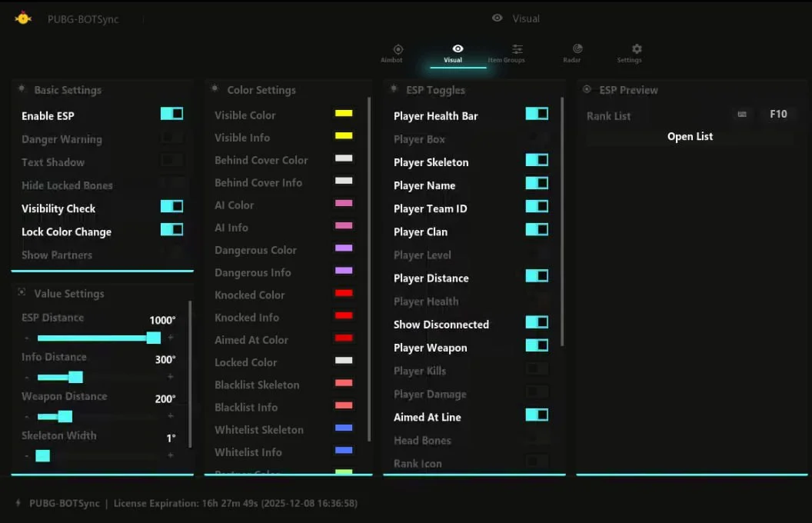Click the Value Settings header icon

click(22, 293)
